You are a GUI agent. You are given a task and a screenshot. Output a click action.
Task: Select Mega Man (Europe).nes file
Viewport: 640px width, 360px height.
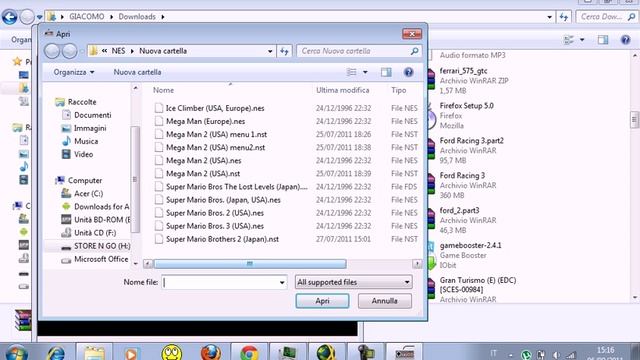[x=205, y=121]
